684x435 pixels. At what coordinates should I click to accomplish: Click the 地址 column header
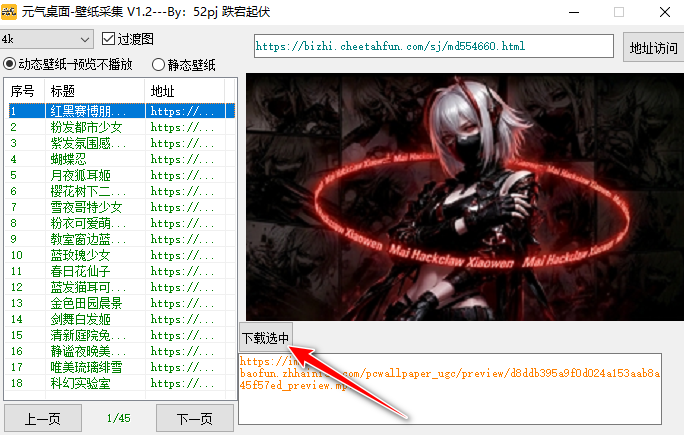(x=185, y=91)
